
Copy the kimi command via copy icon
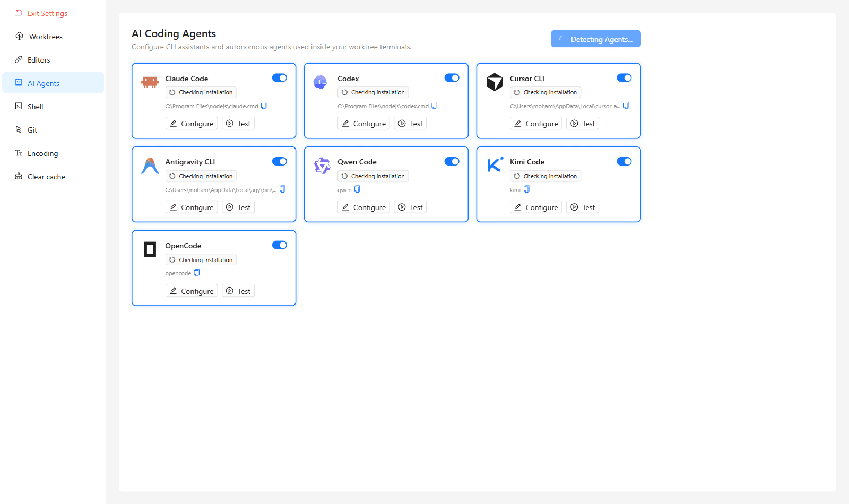526,189
